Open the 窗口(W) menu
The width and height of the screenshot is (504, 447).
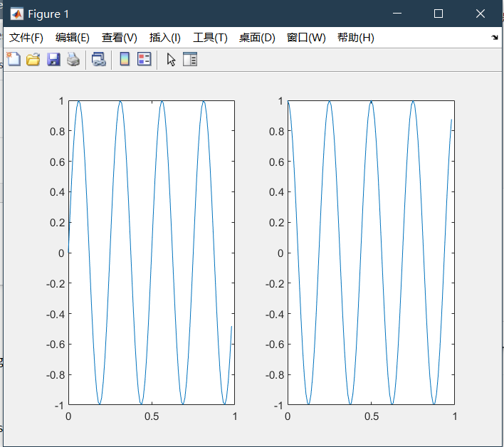tap(306, 38)
